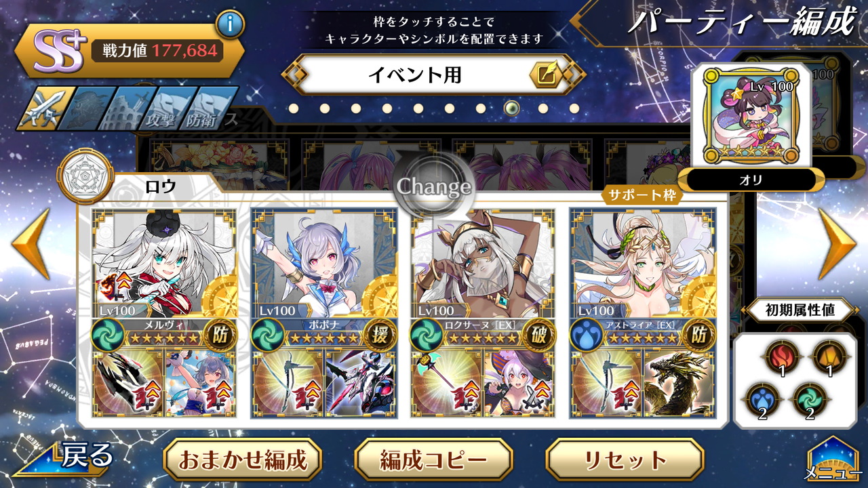This screenshot has width=868, height=488.
Task: Edit the イベント用 party name
Action: point(546,75)
